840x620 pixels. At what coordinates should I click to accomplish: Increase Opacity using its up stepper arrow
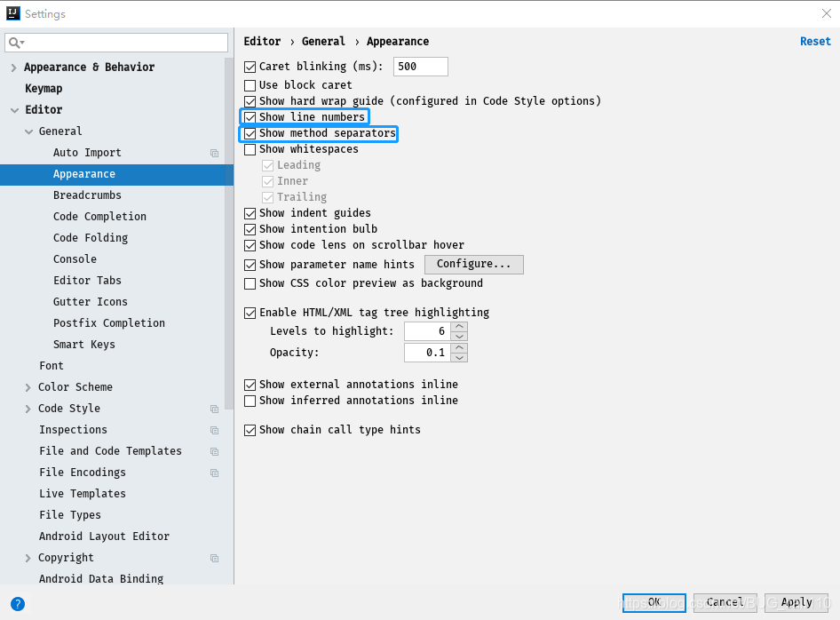coord(459,347)
